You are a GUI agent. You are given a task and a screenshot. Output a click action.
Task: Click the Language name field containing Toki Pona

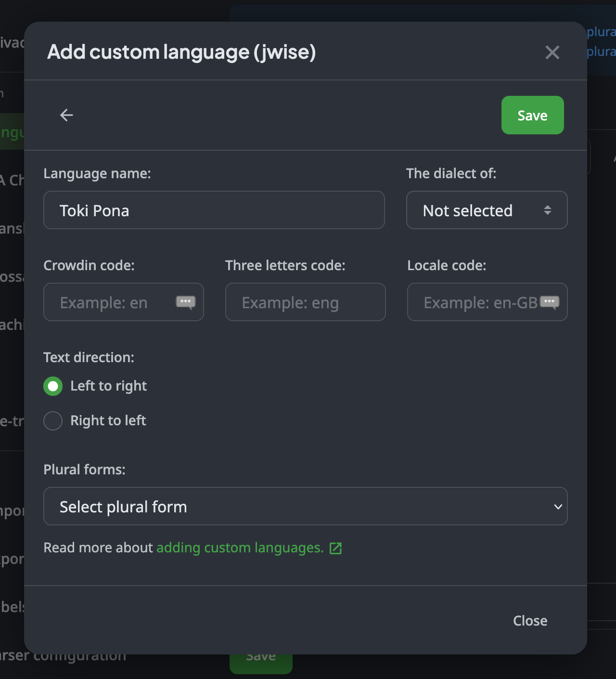click(x=214, y=210)
